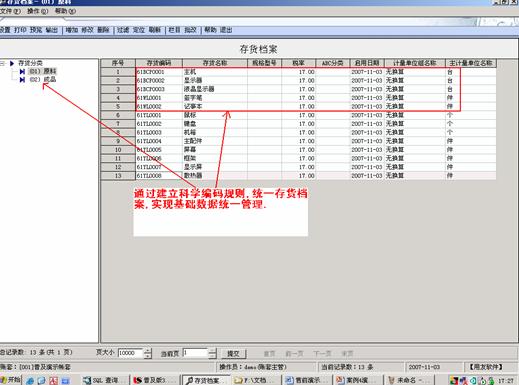Click the 存货分类 root arrow icon
The width and height of the screenshot is (519, 385).
coord(12,63)
